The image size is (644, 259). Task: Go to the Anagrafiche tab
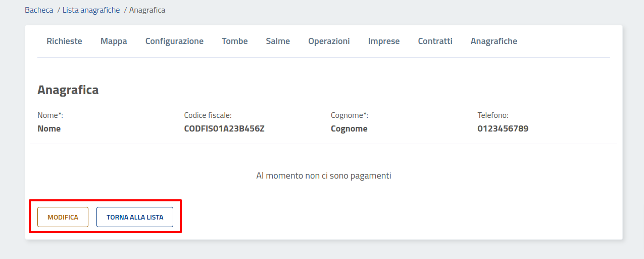tap(493, 41)
